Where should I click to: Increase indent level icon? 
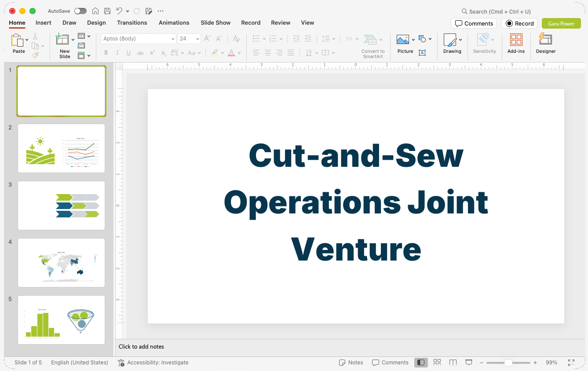pyautogui.click(x=308, y=39)
